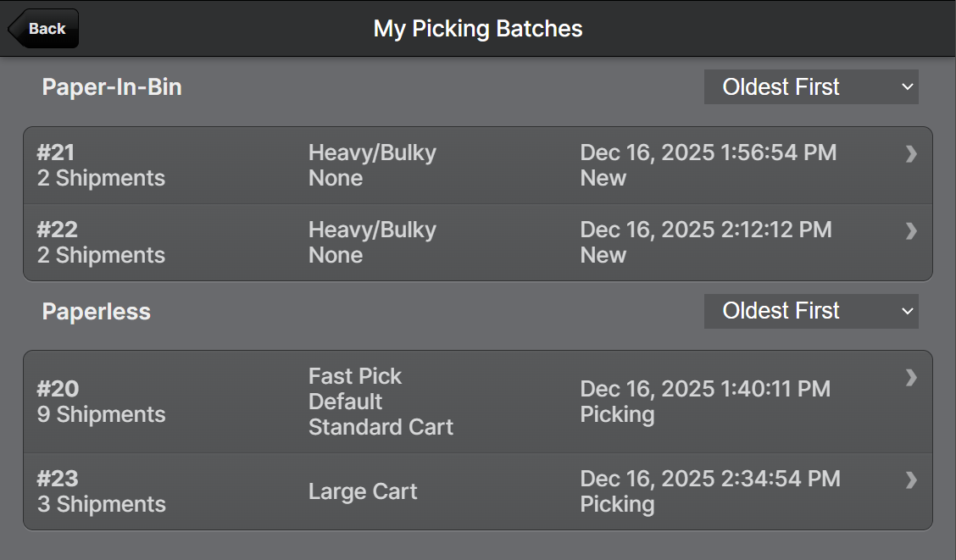
Task: Click the chevron arrow on batch #21
Action: 911,153
